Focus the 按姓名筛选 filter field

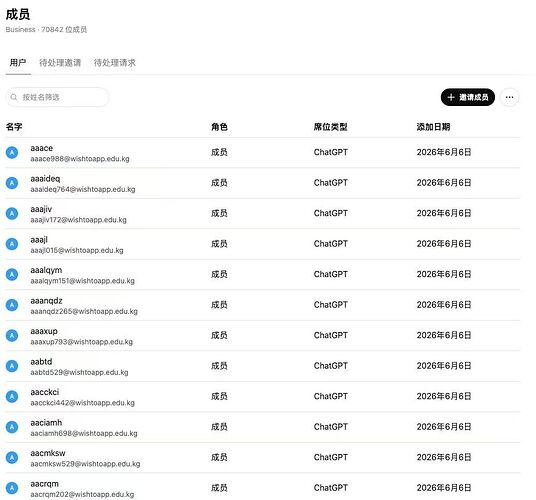click(57, 97)
